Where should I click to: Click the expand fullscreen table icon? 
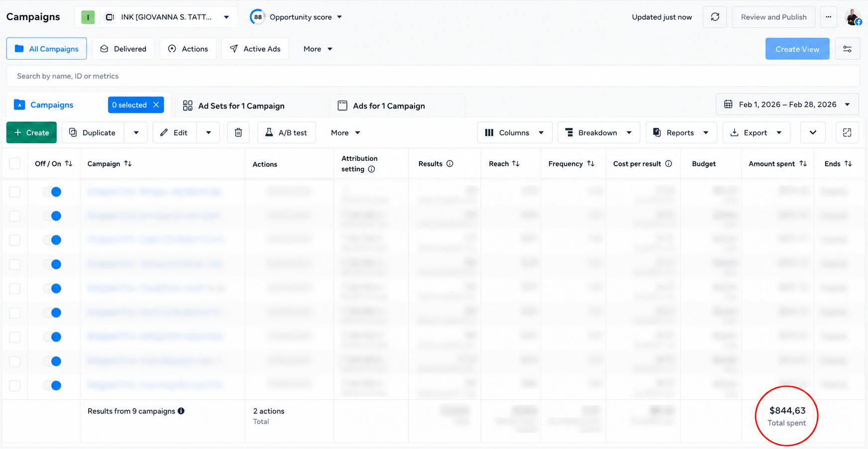click(x=847, y=132)
